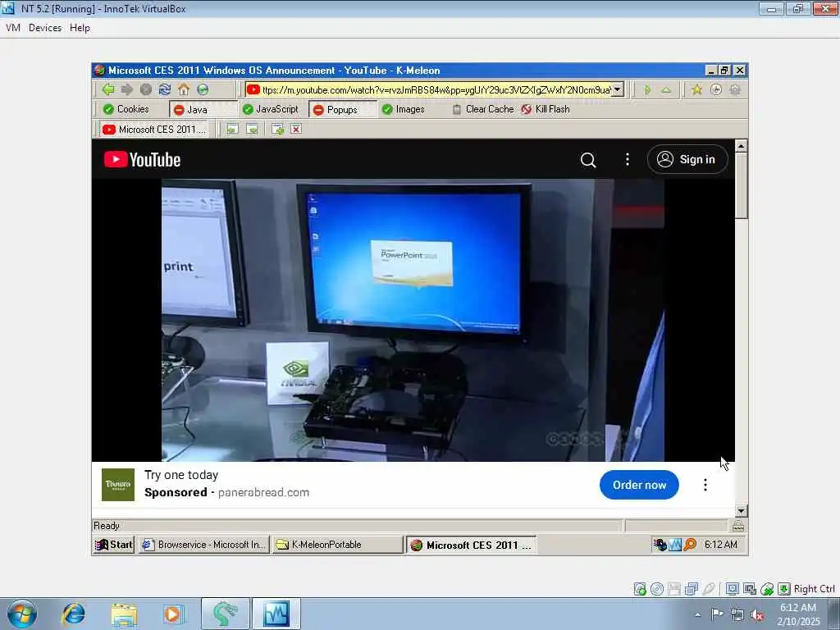The height and width of the screenshot is (630, 840).
Task: Click Kill Flash in the privacy bar
Action: tap(546, 109)
